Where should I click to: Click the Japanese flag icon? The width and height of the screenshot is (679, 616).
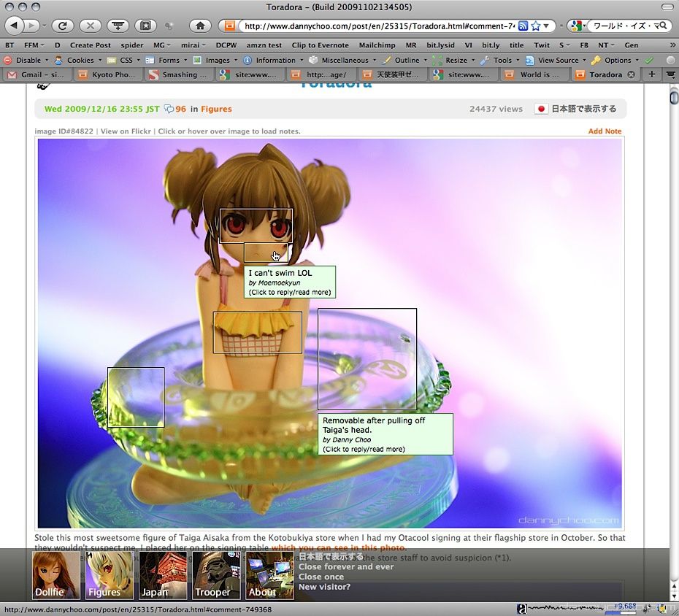click(541, 109)
